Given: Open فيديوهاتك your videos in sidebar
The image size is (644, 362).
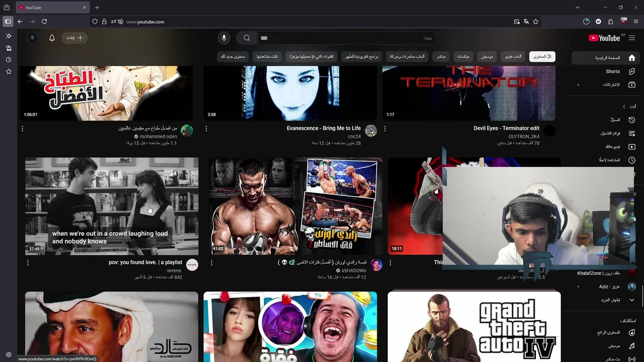Looking at the screenshot, I should pos(606,147).
